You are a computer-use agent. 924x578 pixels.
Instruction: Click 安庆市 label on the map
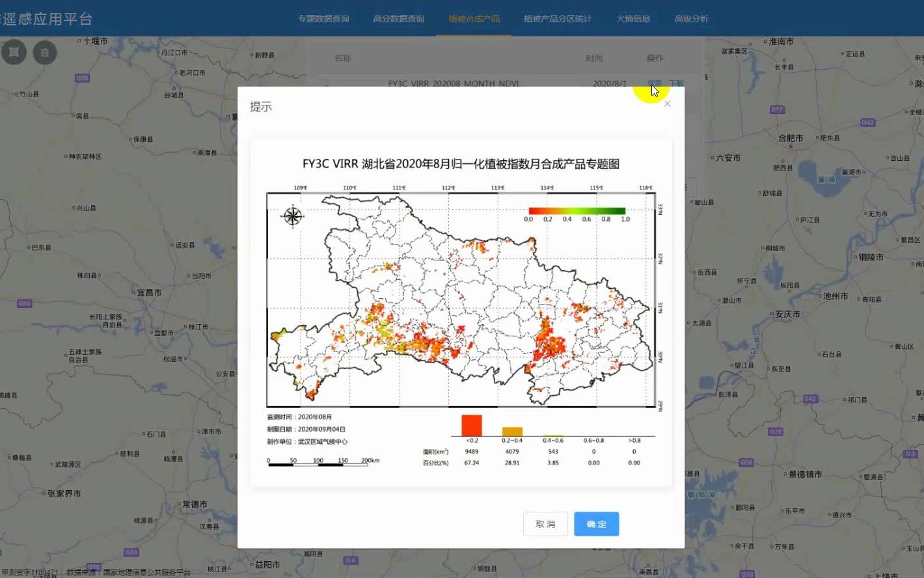click(787, 314)
